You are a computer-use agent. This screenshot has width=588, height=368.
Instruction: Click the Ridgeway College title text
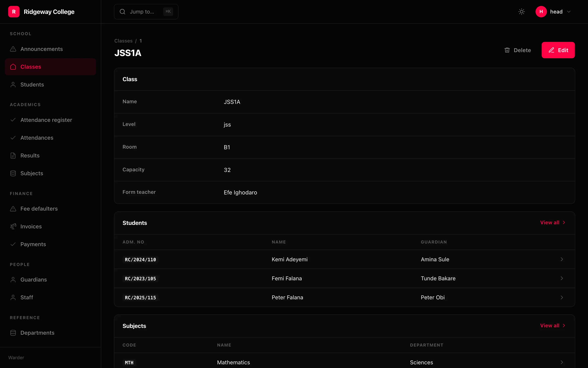pyautogui.click(x=49, y=12)
